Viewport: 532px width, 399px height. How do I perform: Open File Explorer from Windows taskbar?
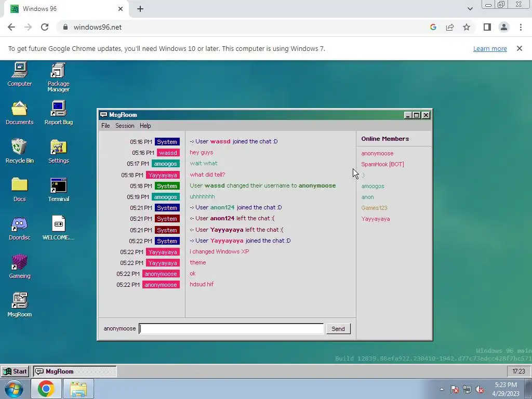78,389
